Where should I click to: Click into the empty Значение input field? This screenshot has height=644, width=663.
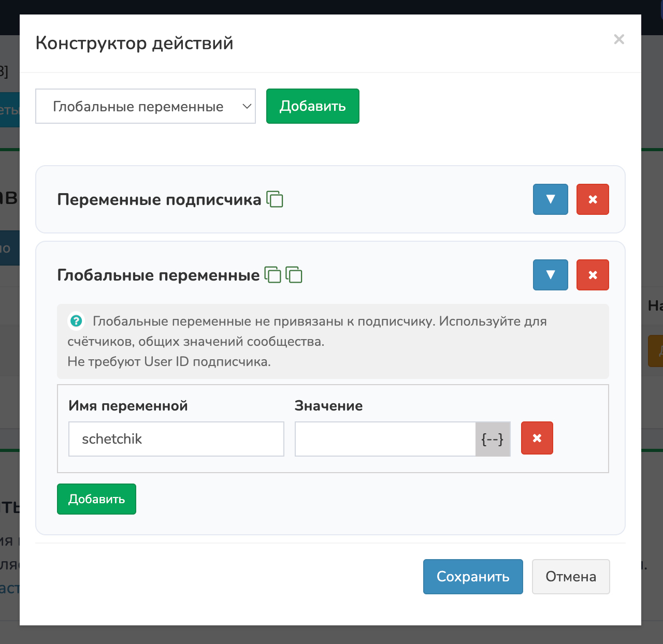pos(385,439)
